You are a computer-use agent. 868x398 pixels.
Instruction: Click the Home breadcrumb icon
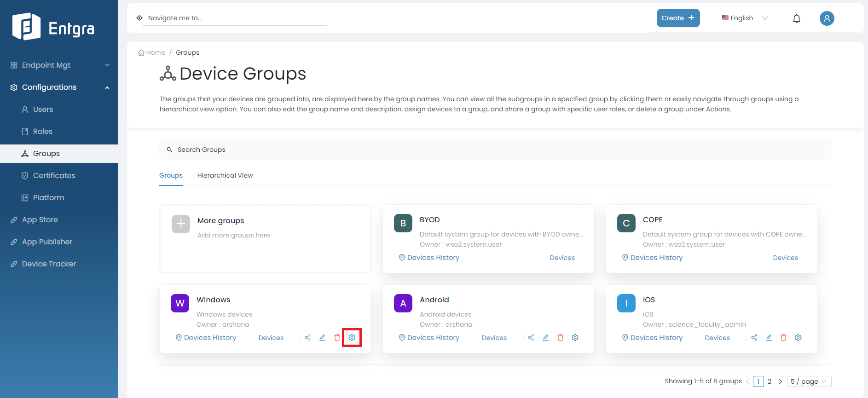click(x=141, y=52)
